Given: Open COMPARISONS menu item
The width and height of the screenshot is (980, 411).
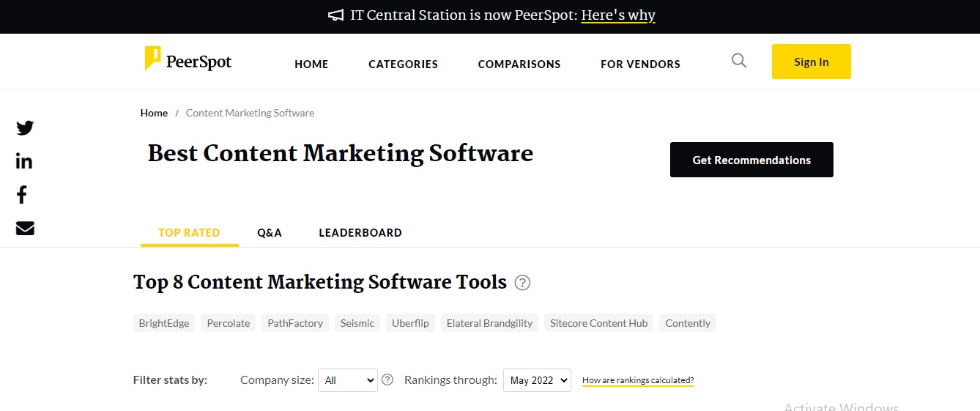Looking at the screenshot, I should point(519,64).
